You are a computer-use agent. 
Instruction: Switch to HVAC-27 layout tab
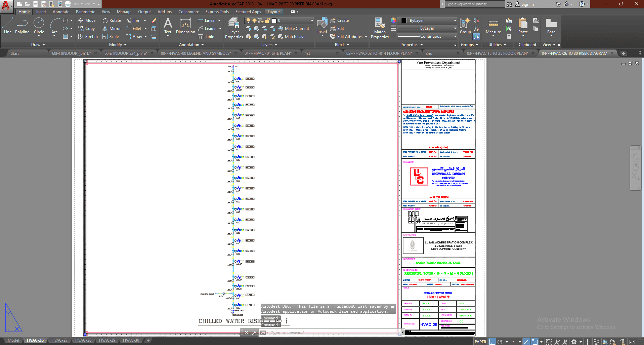click(59, 340)
